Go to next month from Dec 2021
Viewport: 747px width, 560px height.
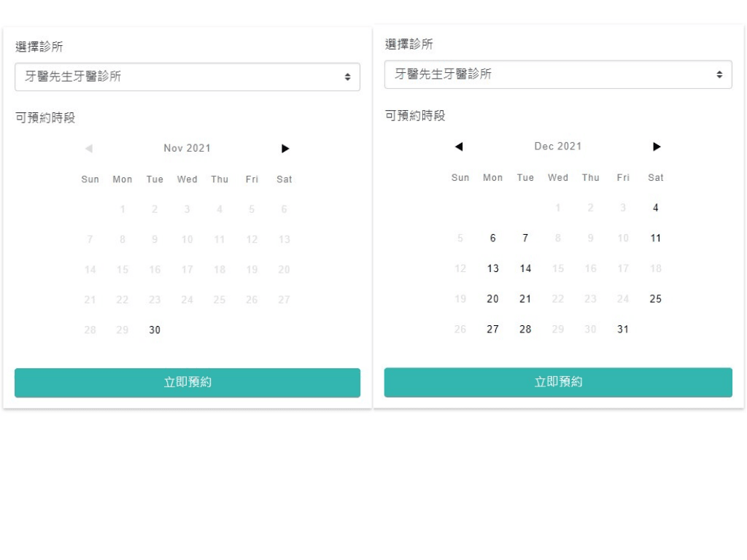(x=657, y=147)
